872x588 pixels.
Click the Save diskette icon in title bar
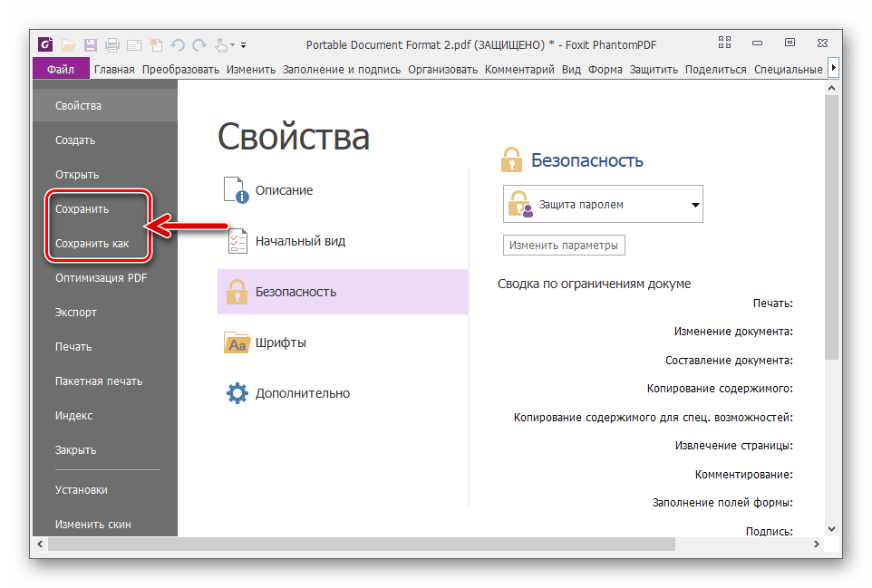click(91, 44)
